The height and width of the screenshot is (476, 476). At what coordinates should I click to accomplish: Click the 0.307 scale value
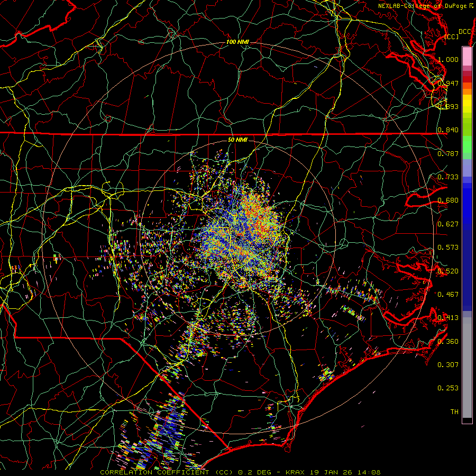[448, 365]
